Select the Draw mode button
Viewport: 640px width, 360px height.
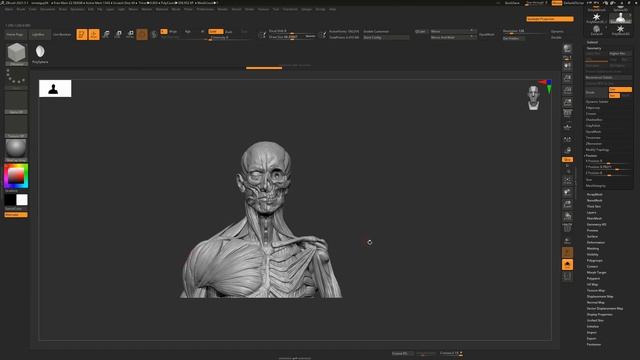(94, 34)
